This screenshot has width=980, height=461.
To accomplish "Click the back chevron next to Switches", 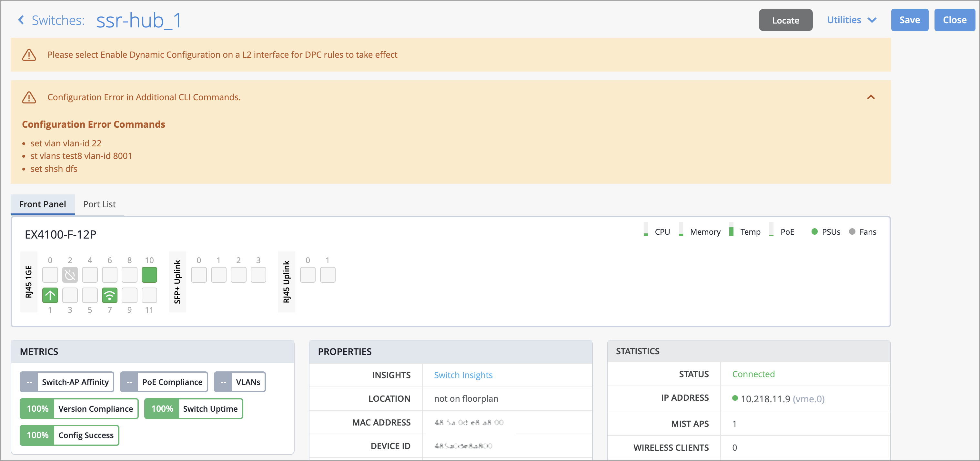I will (x=21, y=20).
